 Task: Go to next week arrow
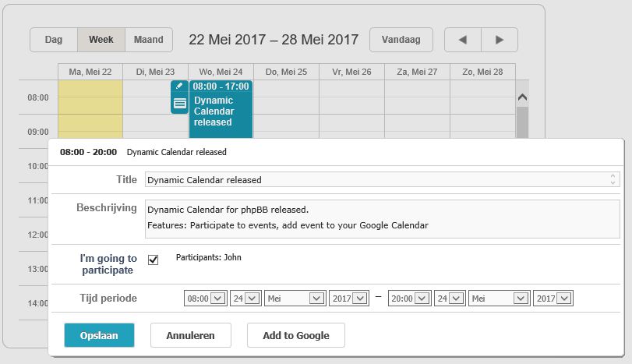tap(500, 40)
